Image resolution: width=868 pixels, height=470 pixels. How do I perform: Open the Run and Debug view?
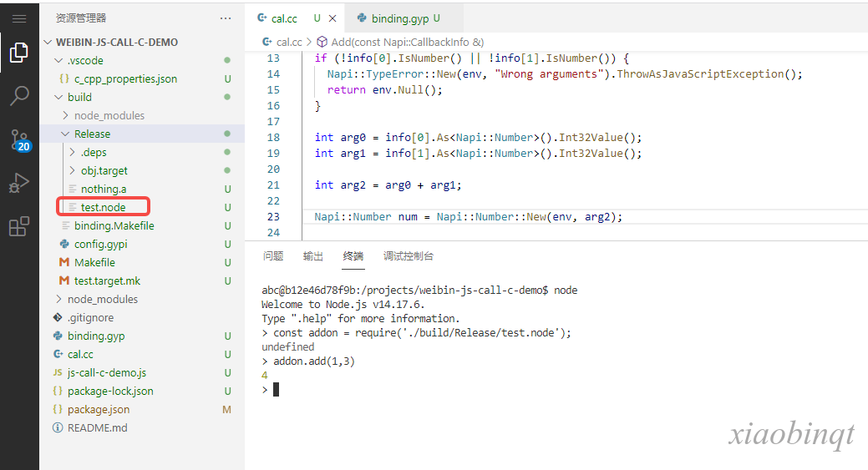point(19,183)
